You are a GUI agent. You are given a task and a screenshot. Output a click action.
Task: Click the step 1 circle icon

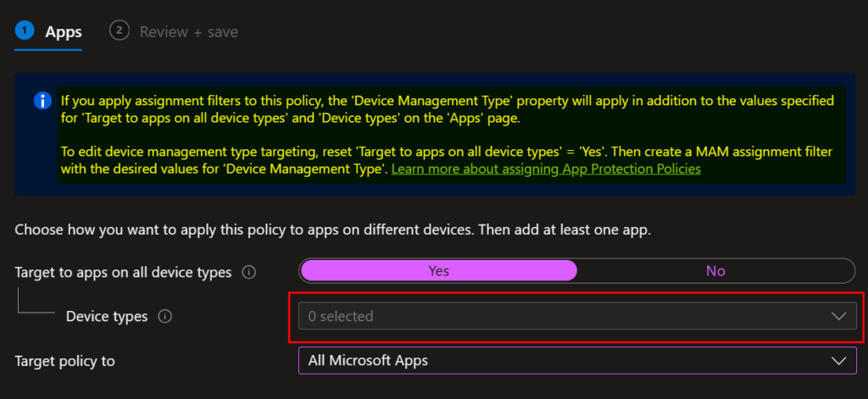pyautogui.click(x=23, y=30)
